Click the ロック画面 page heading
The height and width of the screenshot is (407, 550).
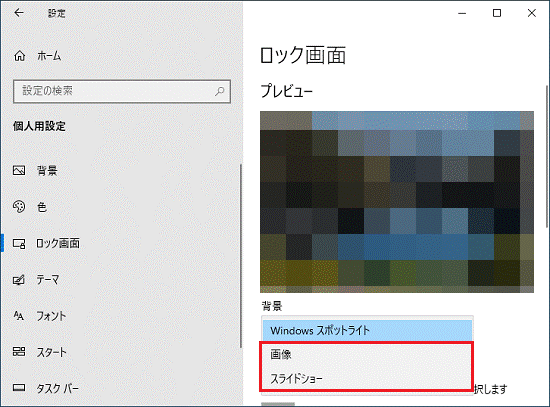[x=303, y=55]
